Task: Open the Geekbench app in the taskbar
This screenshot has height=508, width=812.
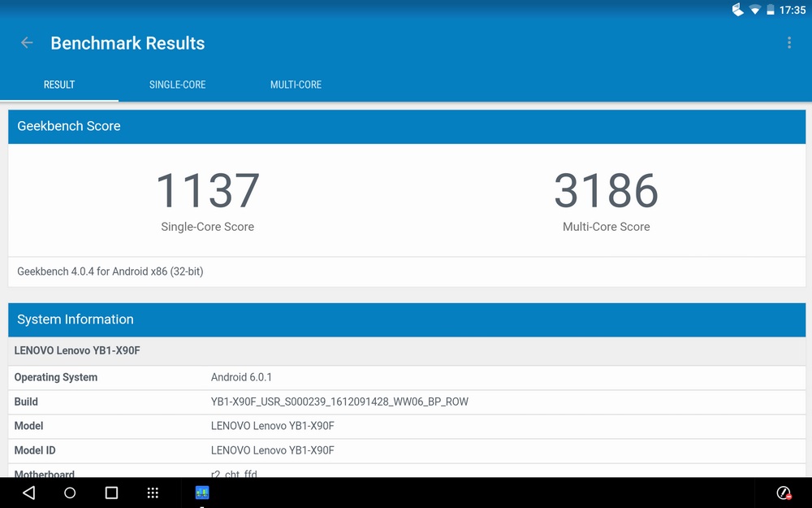Action: (202, 493)
